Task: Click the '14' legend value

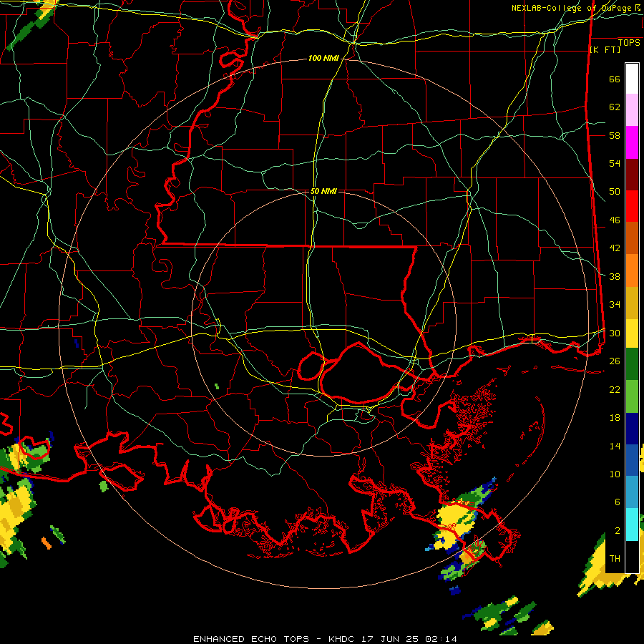Action: (615, 447)
